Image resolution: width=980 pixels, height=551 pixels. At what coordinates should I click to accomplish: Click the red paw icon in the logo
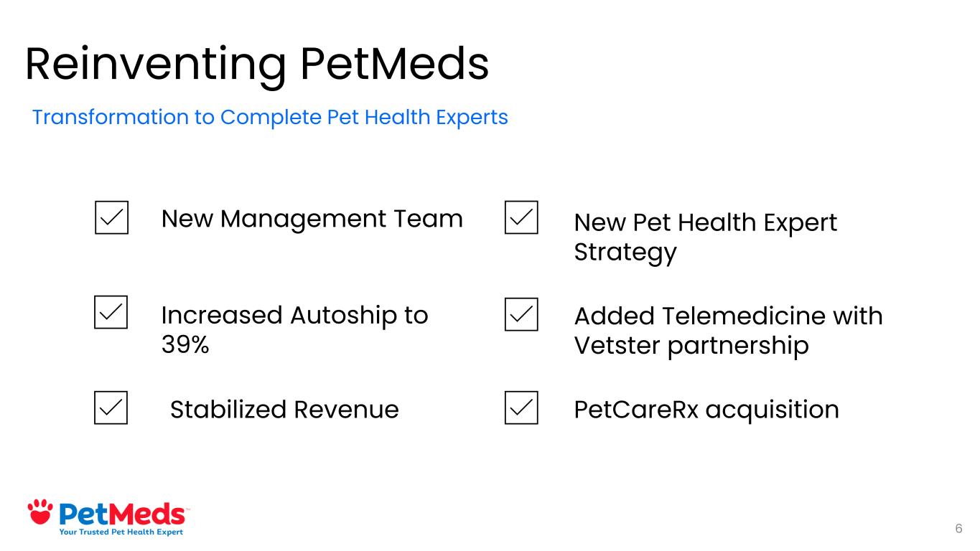40,511
